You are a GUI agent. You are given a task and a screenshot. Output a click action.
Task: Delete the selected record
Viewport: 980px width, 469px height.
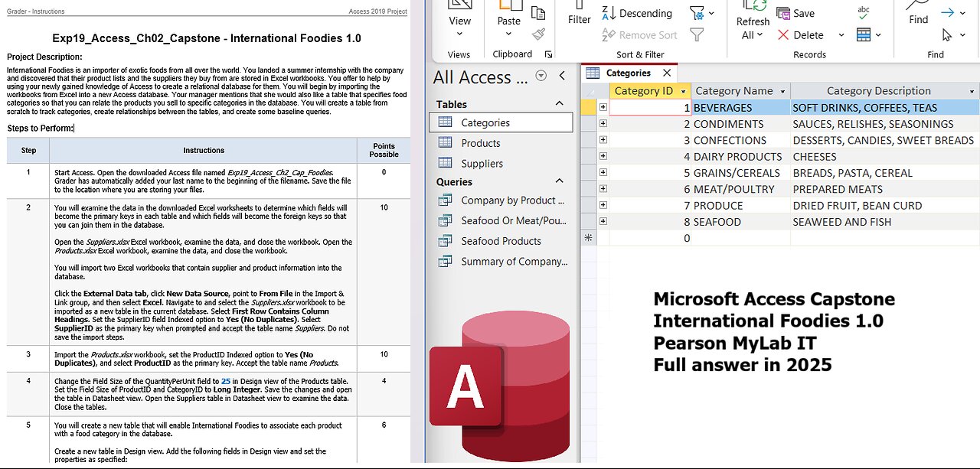(x=801, y=34)
